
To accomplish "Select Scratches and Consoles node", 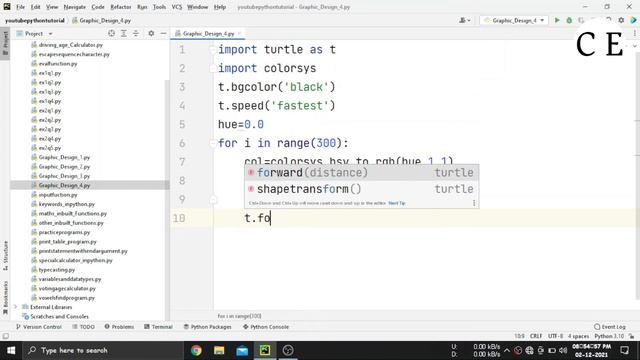I will pos(59,316).
